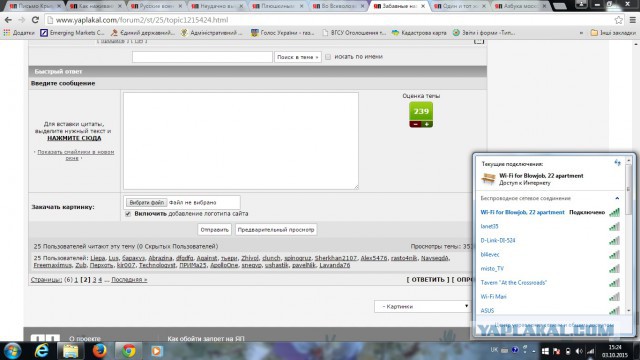The image size is (640, 360).
Task: Show hidden tray icons arrow
Action: (x=533, y=351)
